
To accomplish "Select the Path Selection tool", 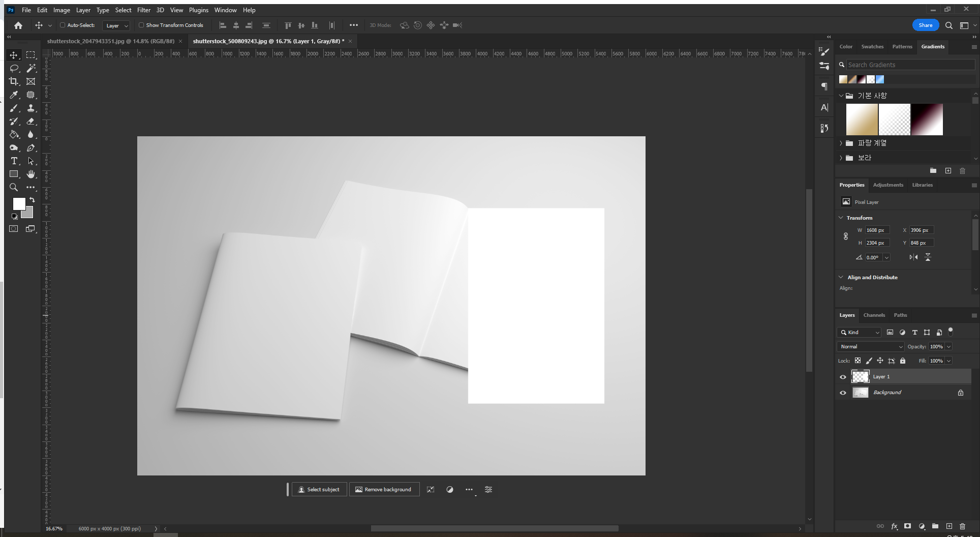I will [x=31, y=161].
